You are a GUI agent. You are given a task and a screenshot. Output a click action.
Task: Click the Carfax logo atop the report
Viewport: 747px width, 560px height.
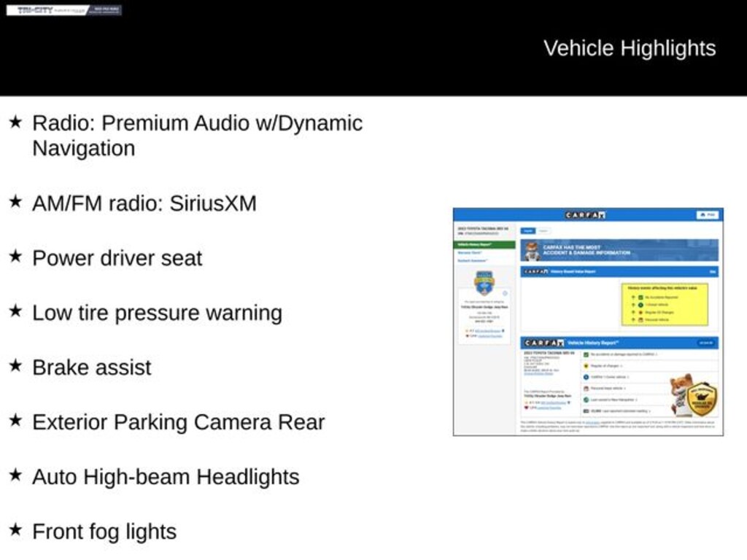tap(585, 215)
